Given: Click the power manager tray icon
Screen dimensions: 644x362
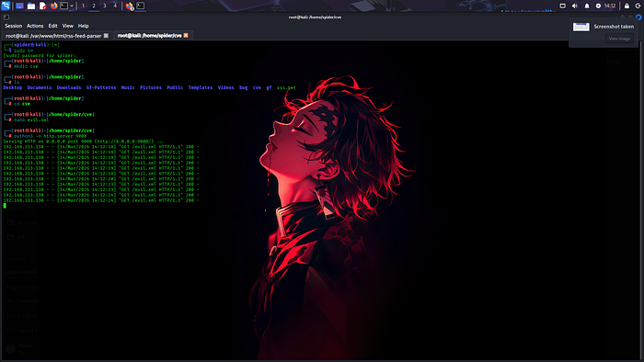Looking at the screenshot, I should tap(598, 6).
